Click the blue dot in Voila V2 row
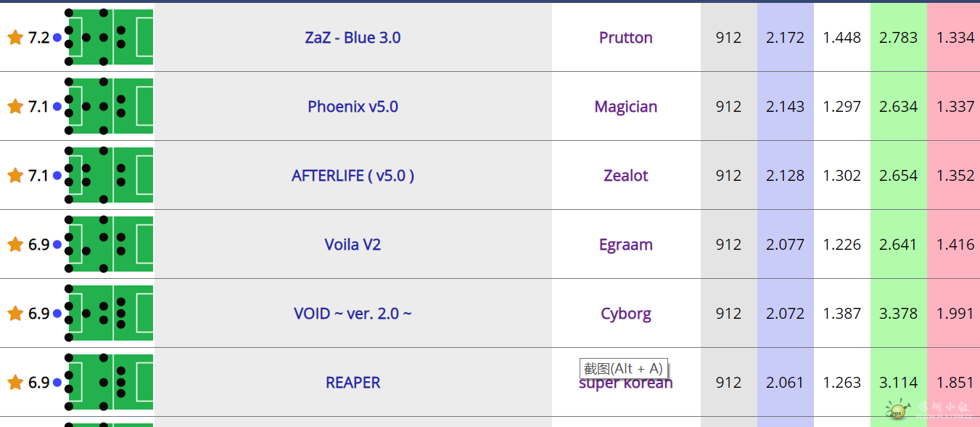The image size is (980, 427). tap(57, 245)
